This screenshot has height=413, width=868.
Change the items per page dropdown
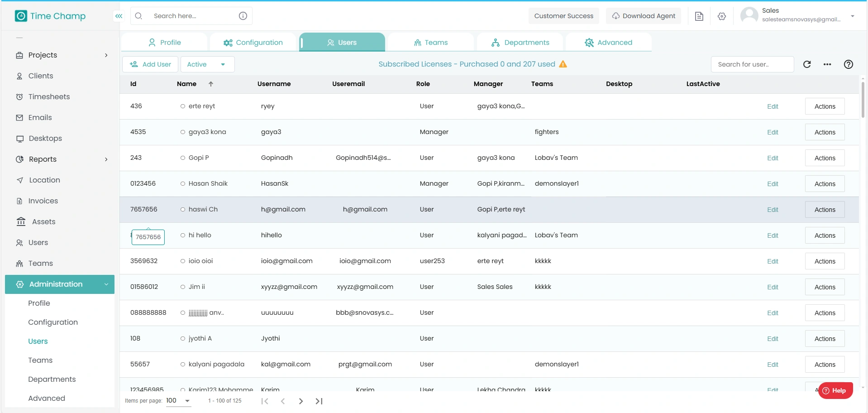click(x=178, y=401)
